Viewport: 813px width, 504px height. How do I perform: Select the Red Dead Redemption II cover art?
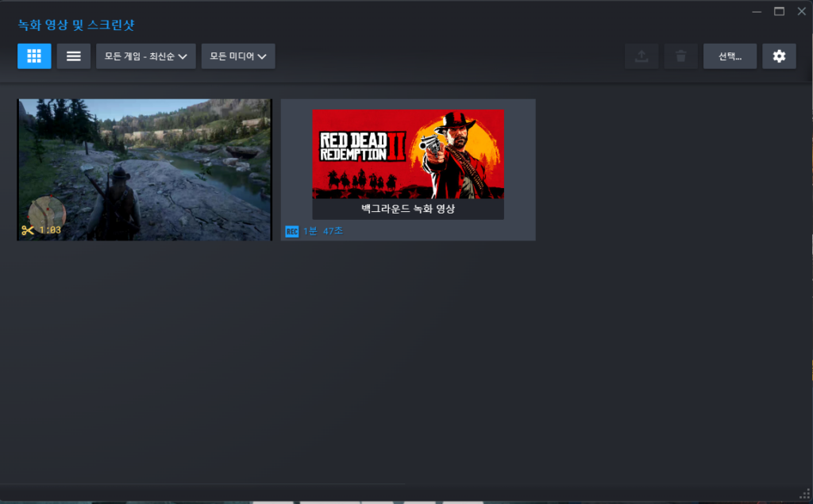[x=408, y=153]
